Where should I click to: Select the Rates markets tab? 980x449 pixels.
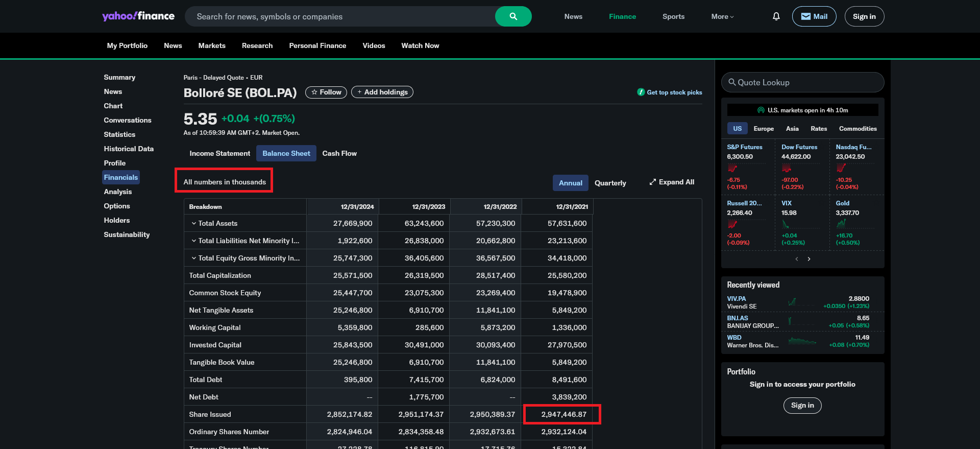[819, 129]
